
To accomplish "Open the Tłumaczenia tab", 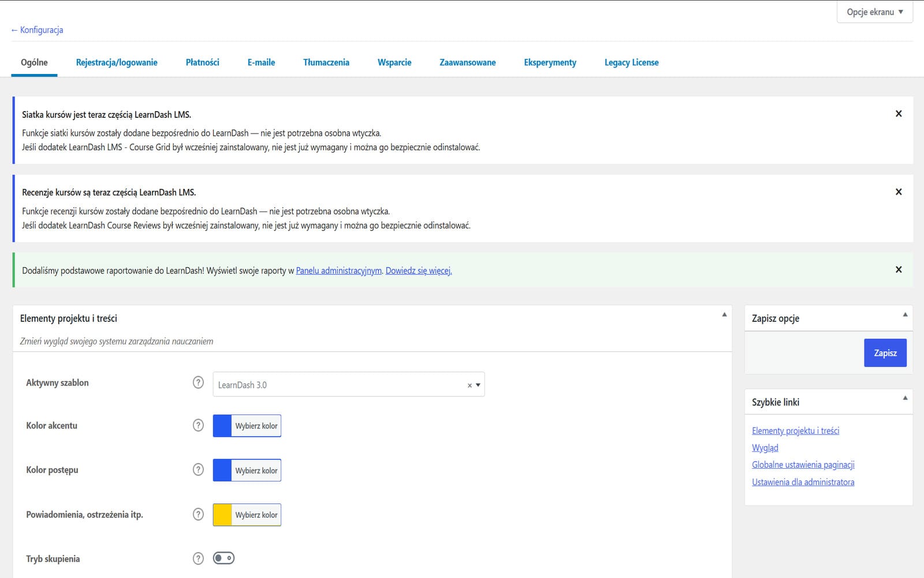I will pyautogui.click(x=326, y=62).
